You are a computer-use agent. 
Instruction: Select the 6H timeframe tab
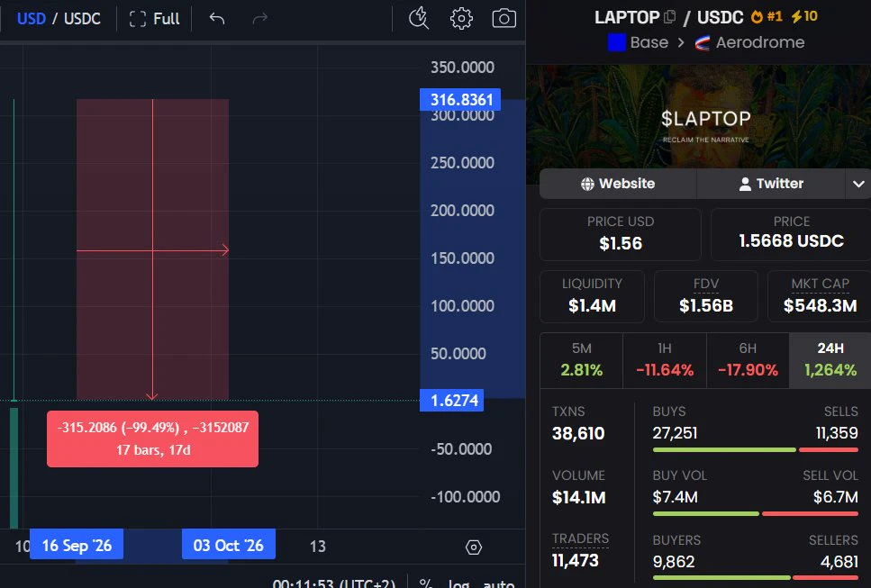(x=748, y=360)
